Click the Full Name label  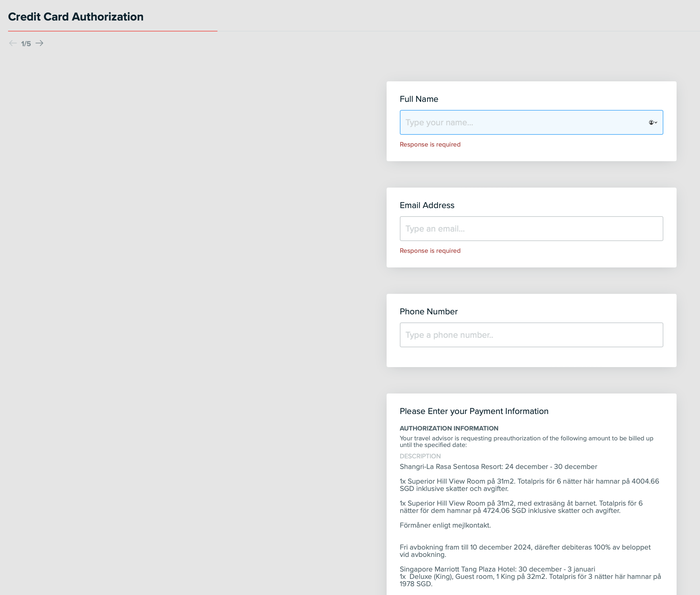pos(419,99)
